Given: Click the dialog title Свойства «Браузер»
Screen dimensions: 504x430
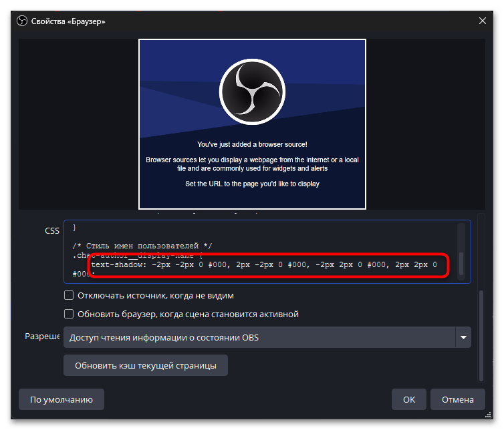Looking at the screenshot, I should pos(68,21).
